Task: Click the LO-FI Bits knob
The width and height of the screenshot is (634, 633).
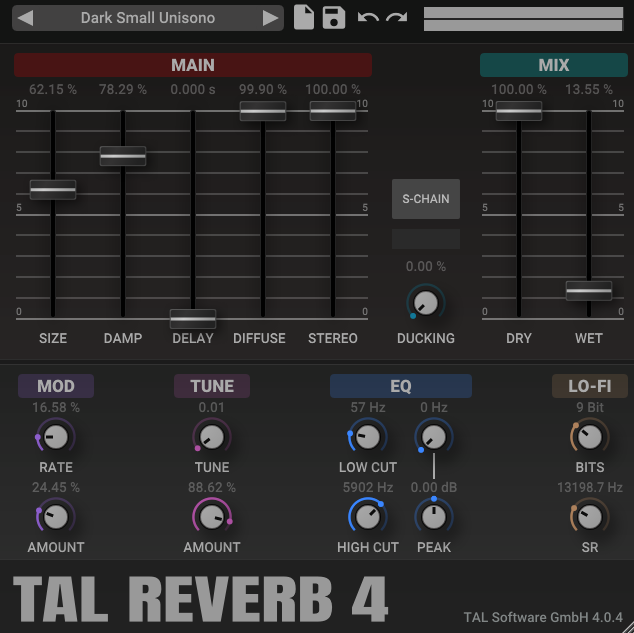Action: click(590, 436)
